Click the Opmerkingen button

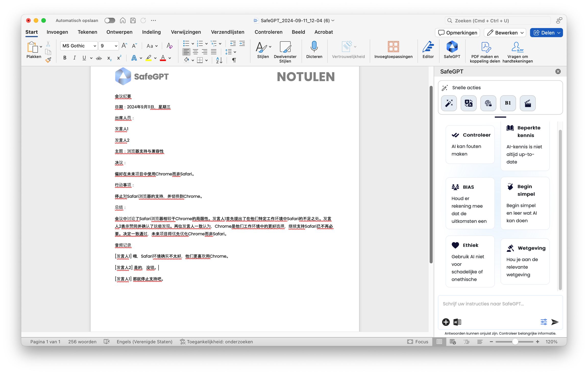coord(457,33)
